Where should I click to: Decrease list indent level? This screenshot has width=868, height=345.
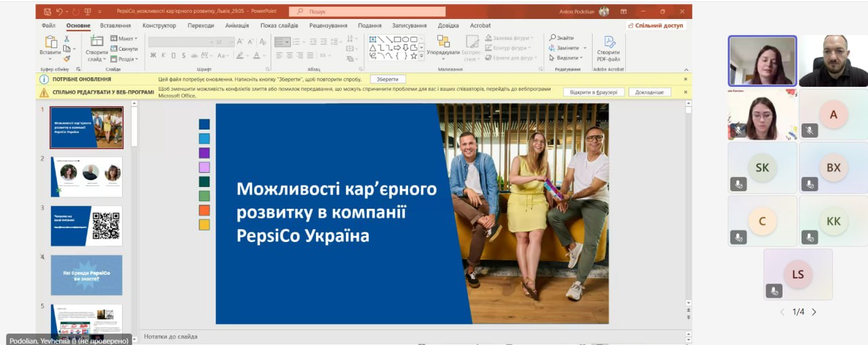[x=313, y=41]
